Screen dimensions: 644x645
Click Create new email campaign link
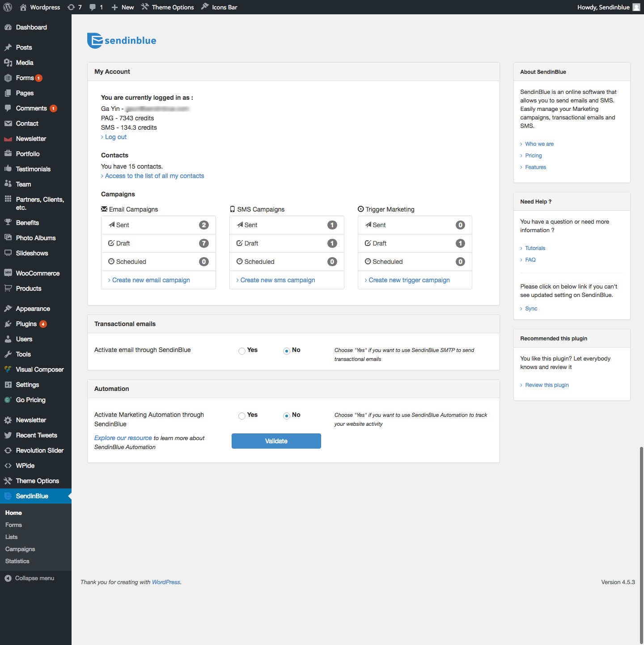[151, 280]
